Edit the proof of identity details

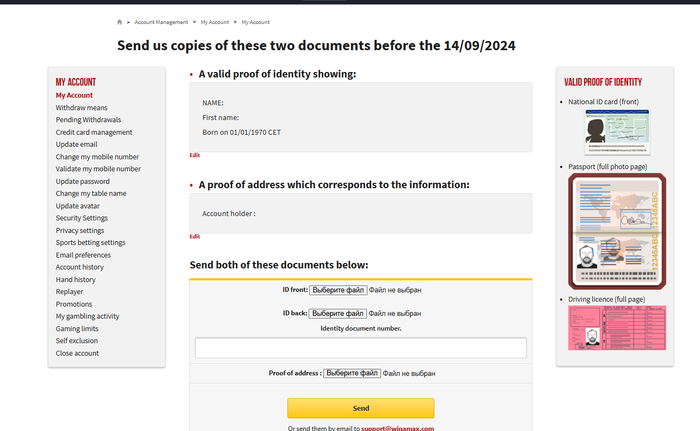coord(195,155)
